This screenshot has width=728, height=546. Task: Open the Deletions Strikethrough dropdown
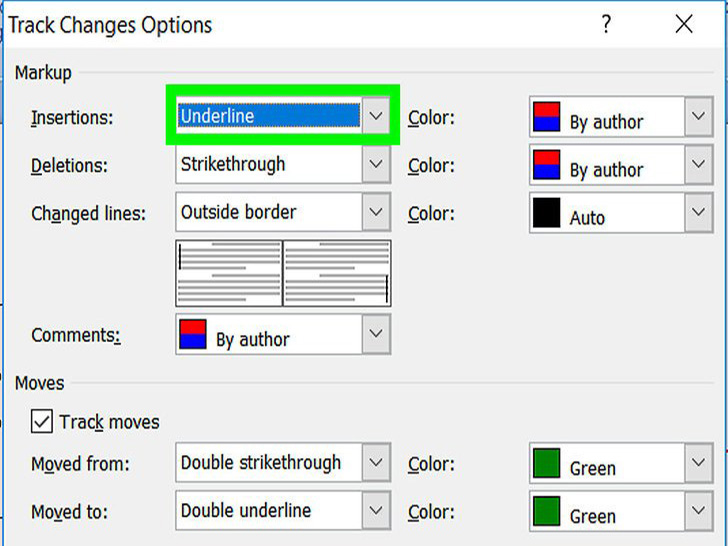[376, 164]
